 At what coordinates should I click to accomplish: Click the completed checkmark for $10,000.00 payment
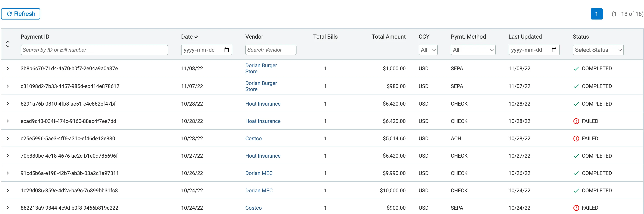coord(576,191)
